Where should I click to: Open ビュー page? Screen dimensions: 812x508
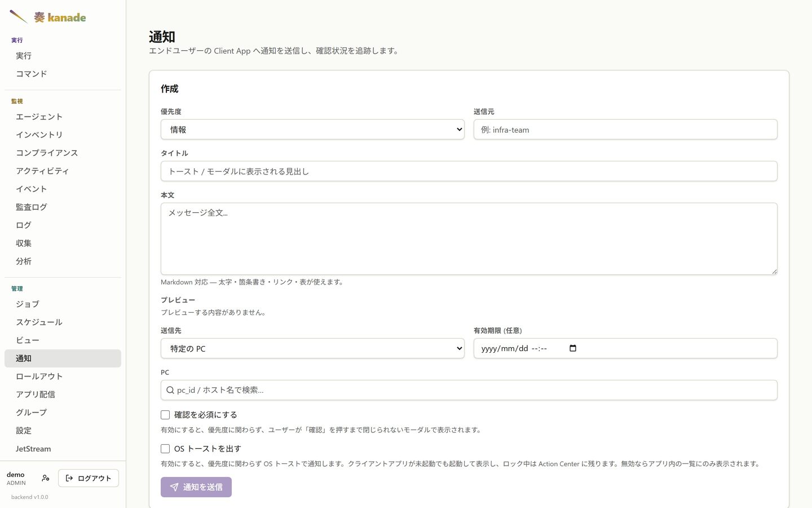click(x=63, y=340)
